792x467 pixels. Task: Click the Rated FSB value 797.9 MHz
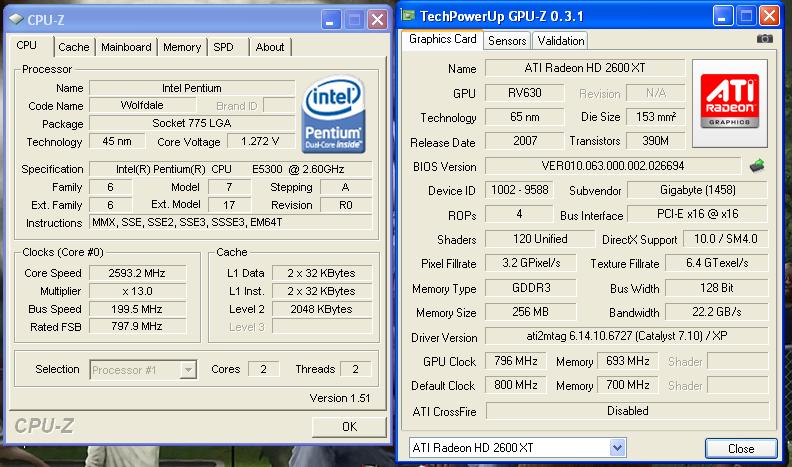[x=137, y=327]
